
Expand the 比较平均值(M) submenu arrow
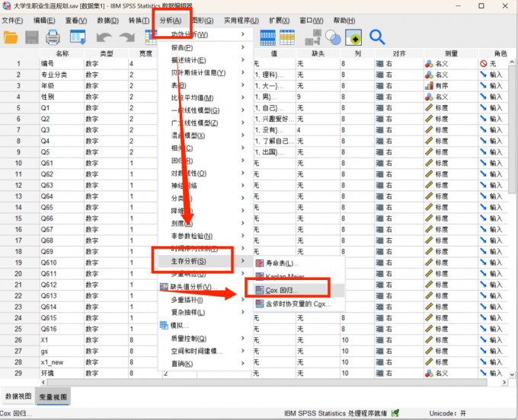coord(242,97)
